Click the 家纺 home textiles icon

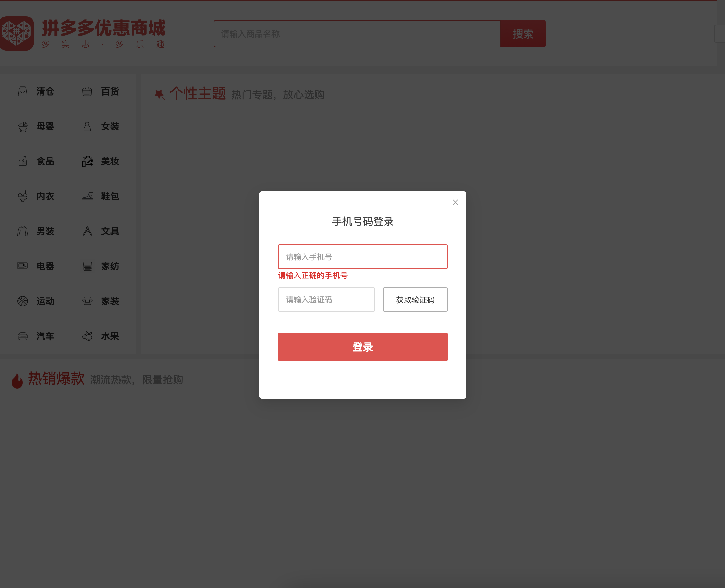click(x=87, y=266)
